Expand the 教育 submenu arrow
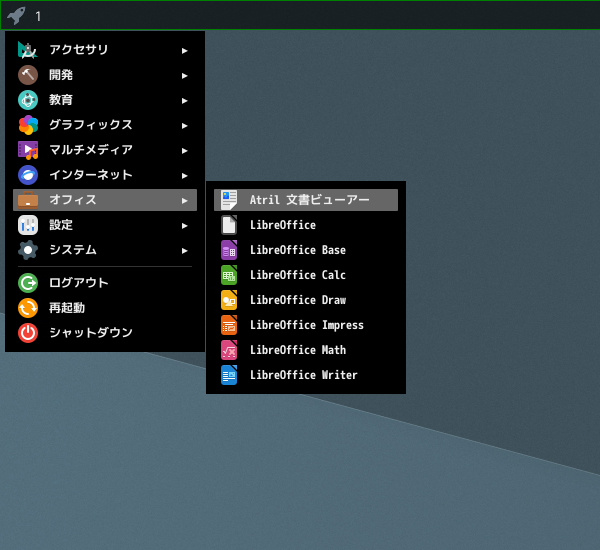600x550 pixels. (184, 101)
